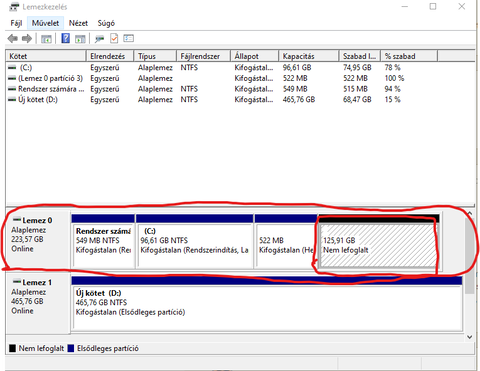Click the 74,95 GB free space cell
This screenshot has height=371, width=480.
click(x=357, y=68)
